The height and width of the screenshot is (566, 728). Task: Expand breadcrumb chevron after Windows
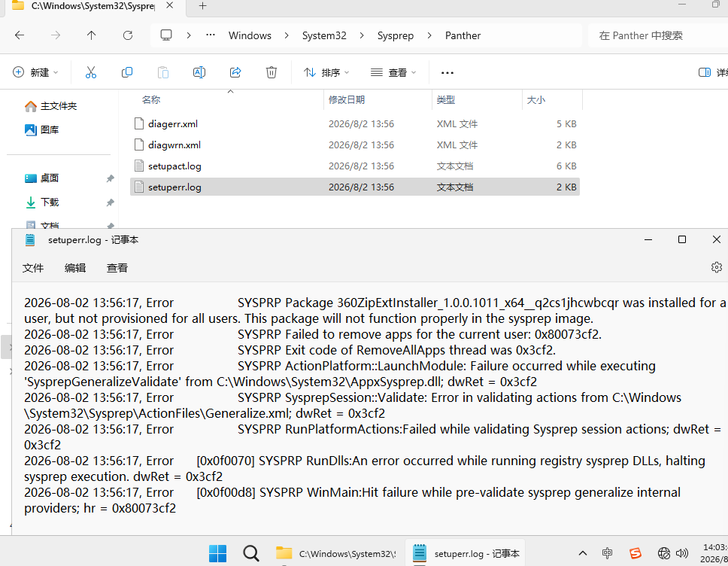287,35
